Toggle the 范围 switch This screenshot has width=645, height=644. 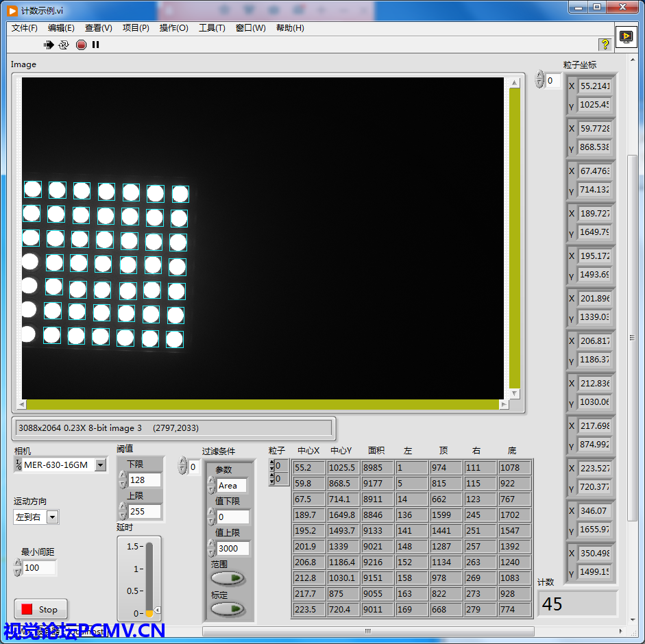(x=228, y=578)
